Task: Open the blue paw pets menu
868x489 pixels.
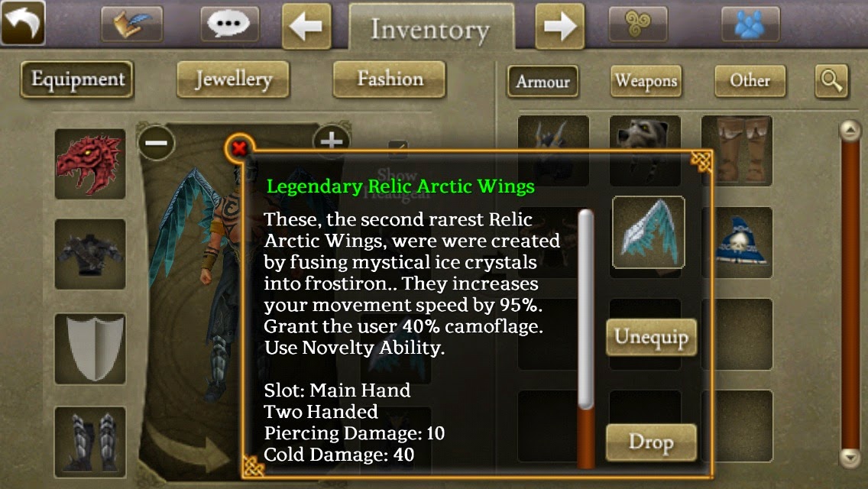Action: tap(750, 24)
